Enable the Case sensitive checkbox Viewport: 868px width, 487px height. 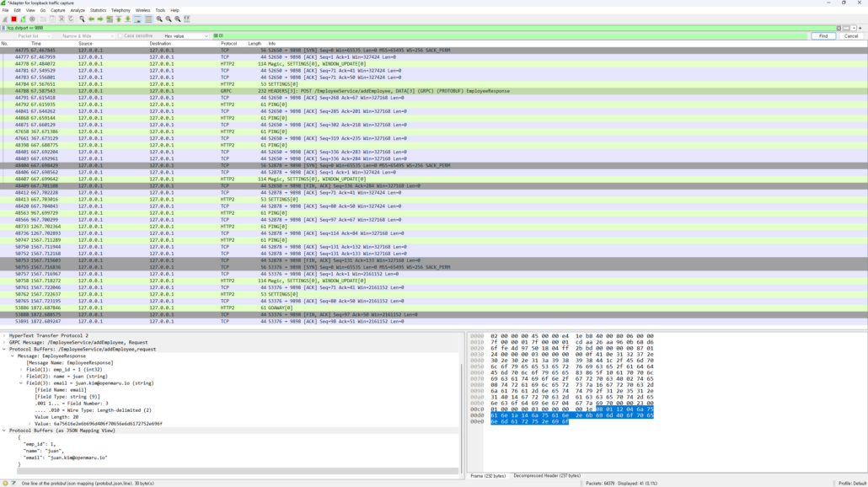pos(121,36)
